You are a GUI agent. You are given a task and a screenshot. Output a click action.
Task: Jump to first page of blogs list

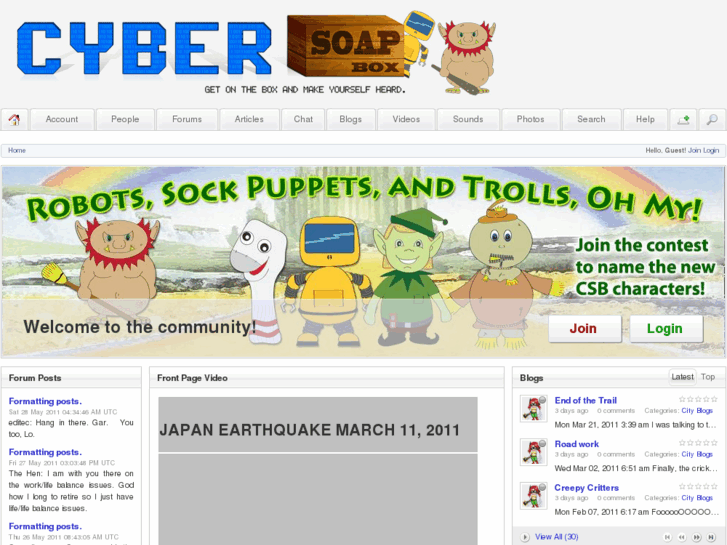pyautogui.click(x=667, y=537)
